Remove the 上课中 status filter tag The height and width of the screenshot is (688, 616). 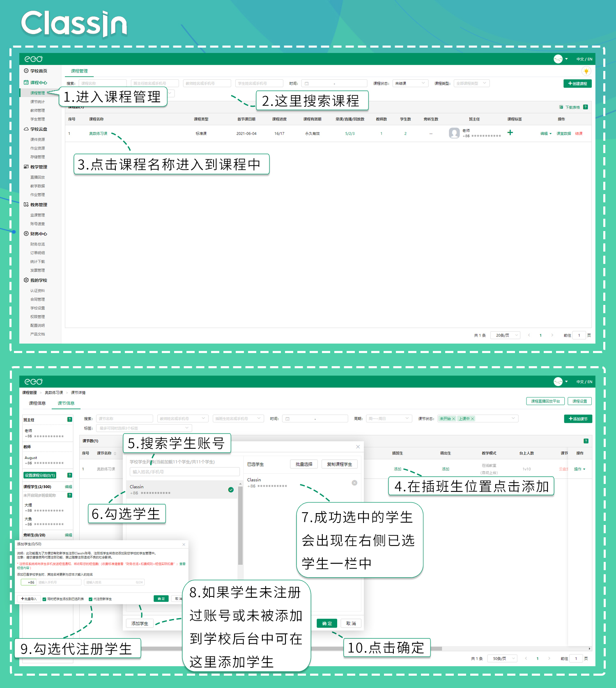coord(472,419)
